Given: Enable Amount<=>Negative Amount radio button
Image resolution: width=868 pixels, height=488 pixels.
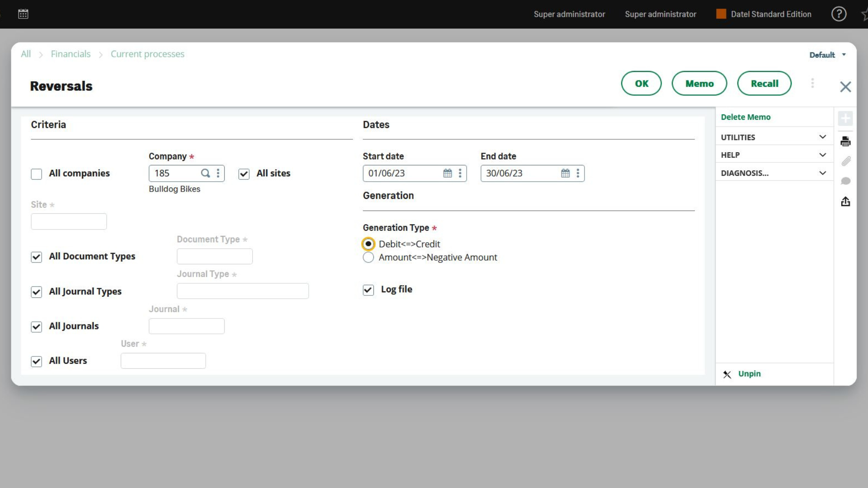Looking at the screenshot, I should click(368, 257).
